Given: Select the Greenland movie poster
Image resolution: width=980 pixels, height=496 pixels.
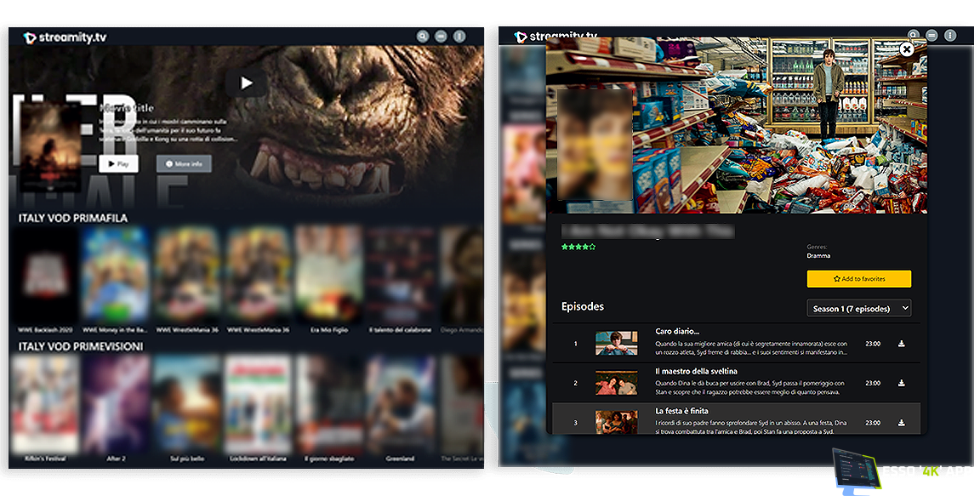Looking at the screenshot, I should [x=401, y=403].
